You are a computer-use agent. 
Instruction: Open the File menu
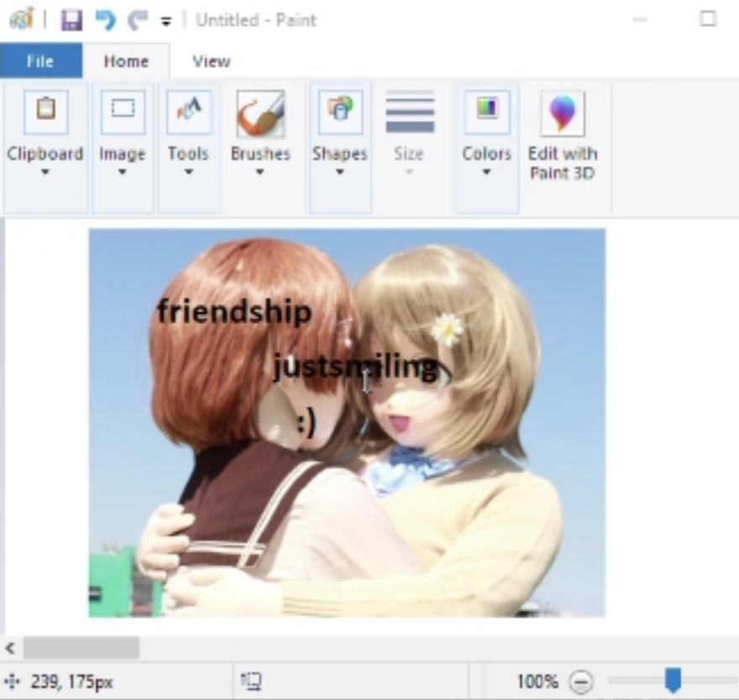[40, 60]
